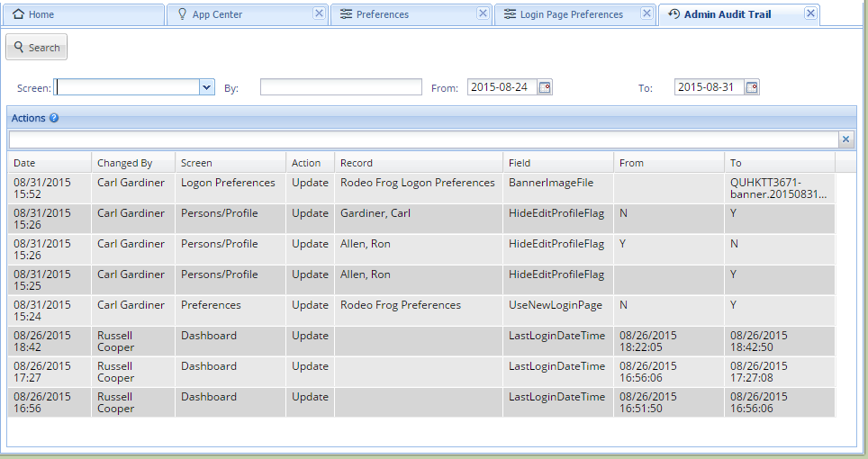868x459 pixels.
Task: Click the grid filter text box
Action: 423,139
